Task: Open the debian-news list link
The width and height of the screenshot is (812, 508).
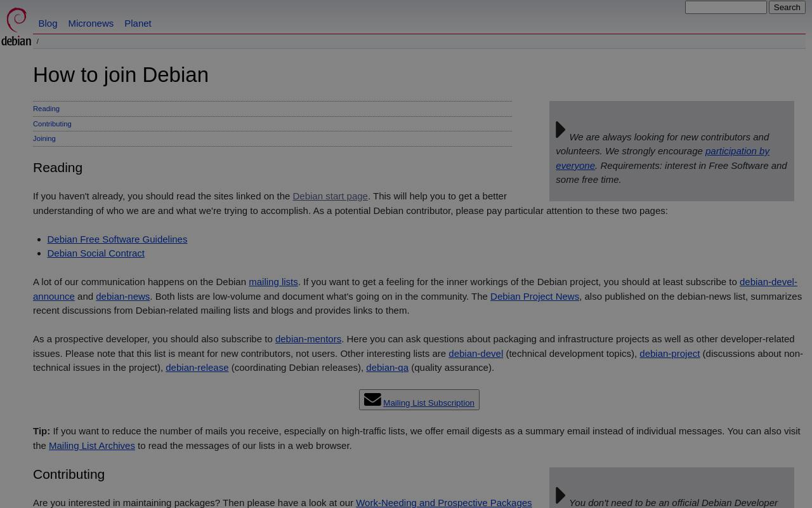Action: (x=122, y=297)
